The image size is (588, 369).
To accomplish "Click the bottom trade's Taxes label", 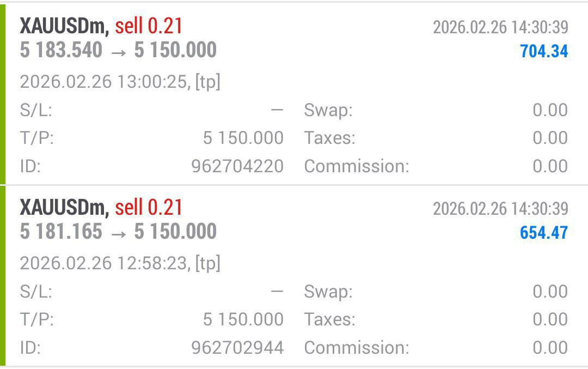I will coord(330,319).
